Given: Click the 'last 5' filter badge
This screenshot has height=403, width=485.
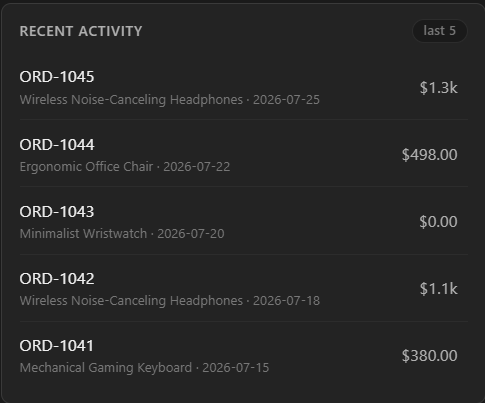Looking at the screenshot, I should (x=440, y=31).
